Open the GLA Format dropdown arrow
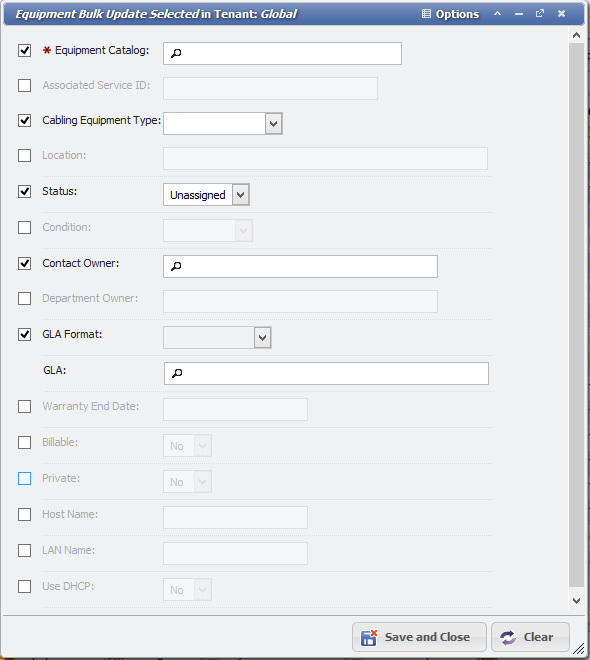 [263, 338]
